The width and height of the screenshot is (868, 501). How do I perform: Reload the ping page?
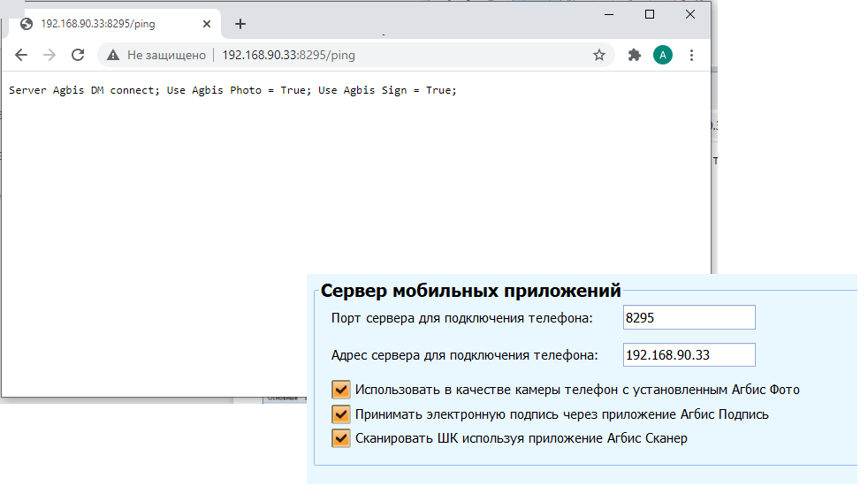[78, 55]
